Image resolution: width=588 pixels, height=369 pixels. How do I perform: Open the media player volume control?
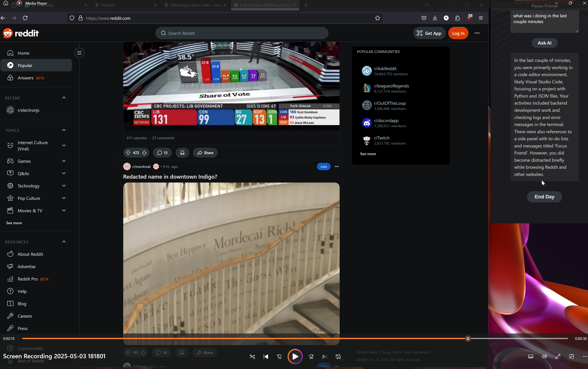coord(544,357)
